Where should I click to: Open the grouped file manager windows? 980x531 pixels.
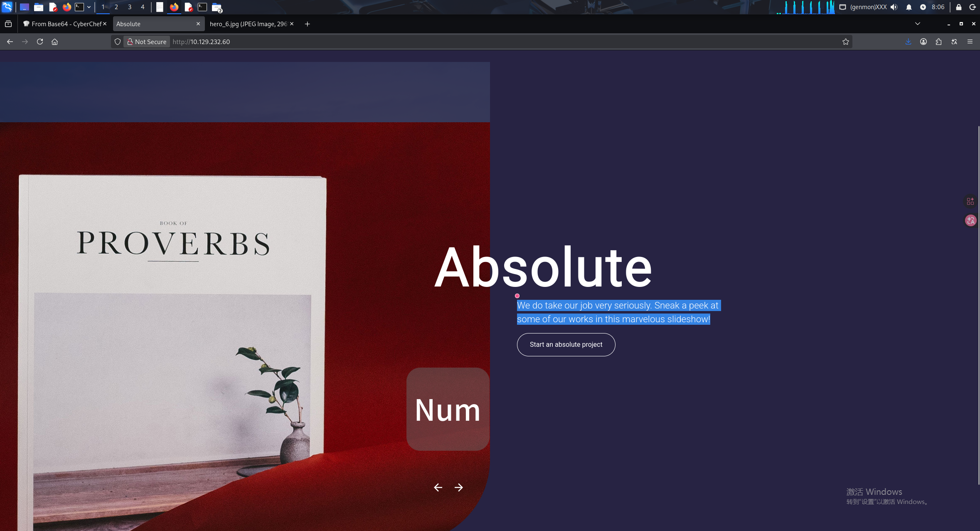(x=217, y=7)
